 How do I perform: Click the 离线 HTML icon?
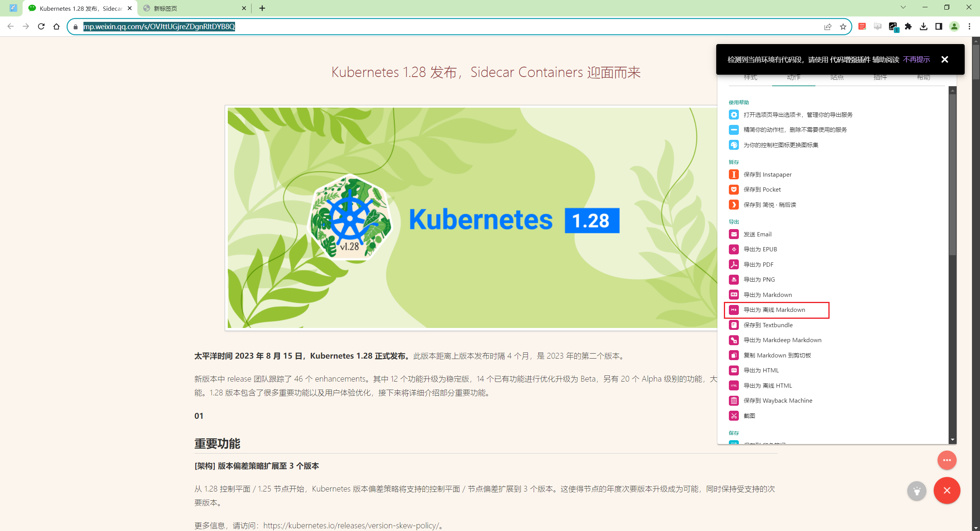click(733, 385)
